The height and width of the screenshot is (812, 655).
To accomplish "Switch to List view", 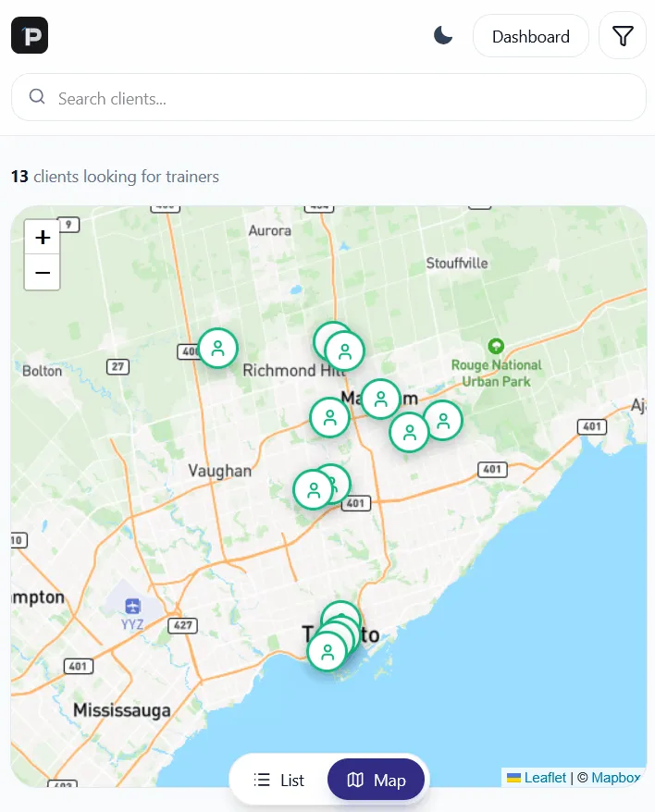I will pos(279,780).
